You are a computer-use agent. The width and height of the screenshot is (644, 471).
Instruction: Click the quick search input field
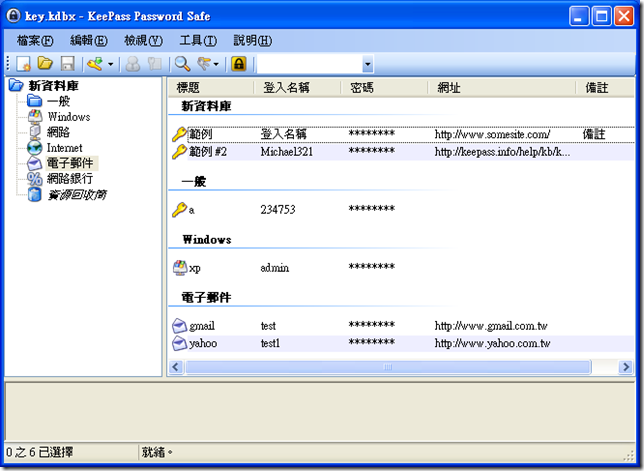pyautogui.click(x=310, y=64)
